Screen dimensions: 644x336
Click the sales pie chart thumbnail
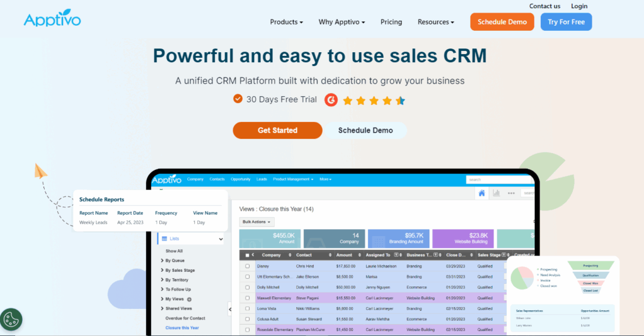[521, 278]
